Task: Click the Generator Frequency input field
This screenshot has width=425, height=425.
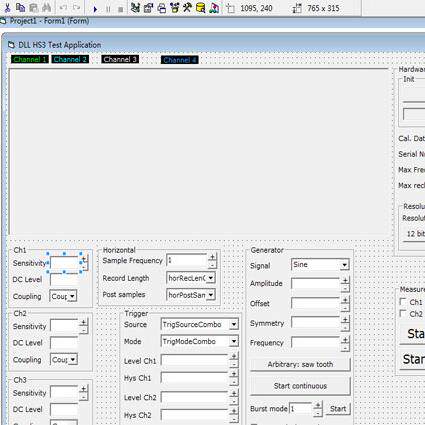Action: (316, 343)
